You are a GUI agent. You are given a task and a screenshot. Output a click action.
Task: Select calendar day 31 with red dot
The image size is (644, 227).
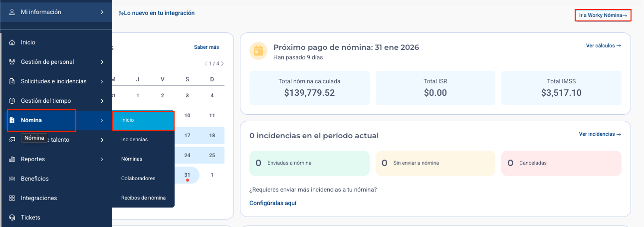[x=187, y=175]
